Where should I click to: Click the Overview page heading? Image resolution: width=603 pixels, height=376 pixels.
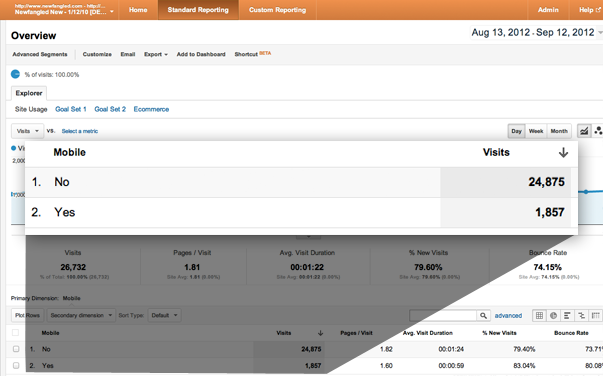tap(33, 36)
